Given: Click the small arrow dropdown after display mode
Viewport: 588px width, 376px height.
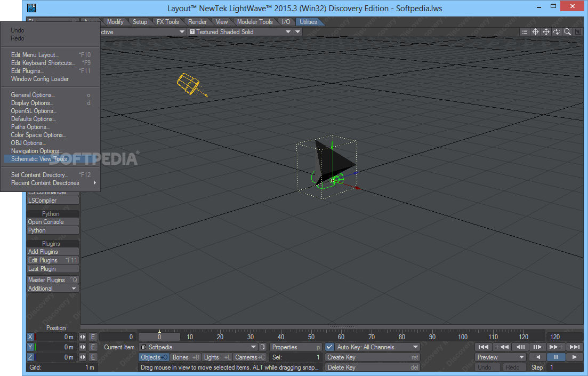Looking at the screenshot, I should pyautogui.click(x=298, y=32).
